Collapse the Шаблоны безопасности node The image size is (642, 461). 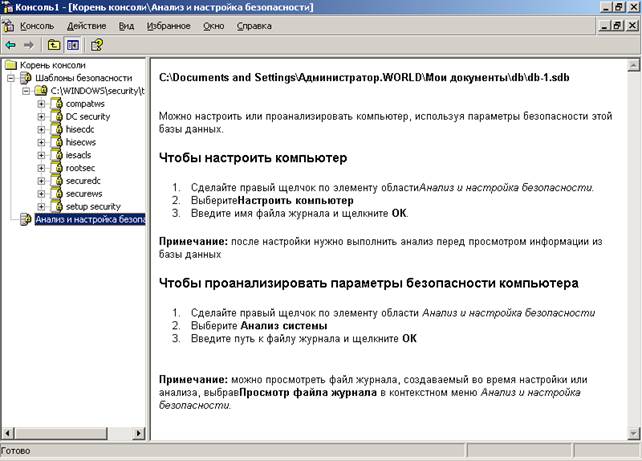tap(11, 78)
